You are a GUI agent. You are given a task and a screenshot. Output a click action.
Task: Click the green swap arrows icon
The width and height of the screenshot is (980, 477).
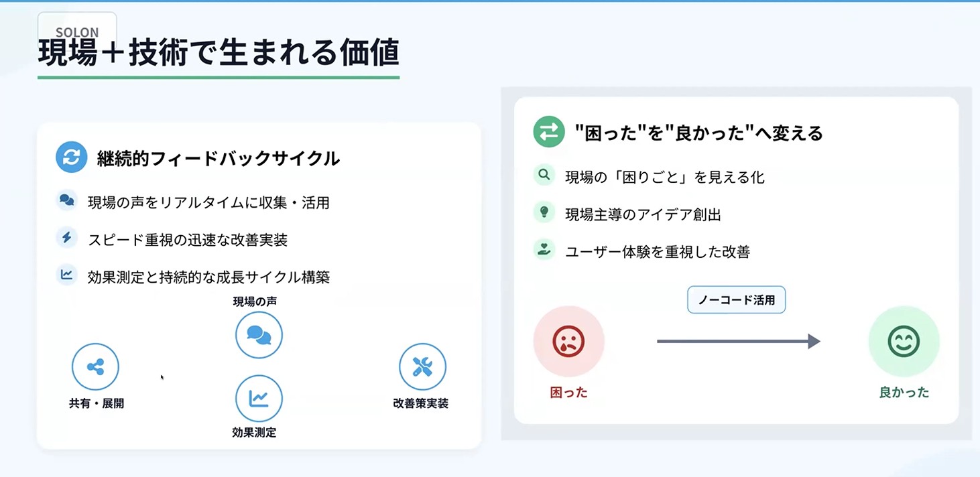click(549, 131)
